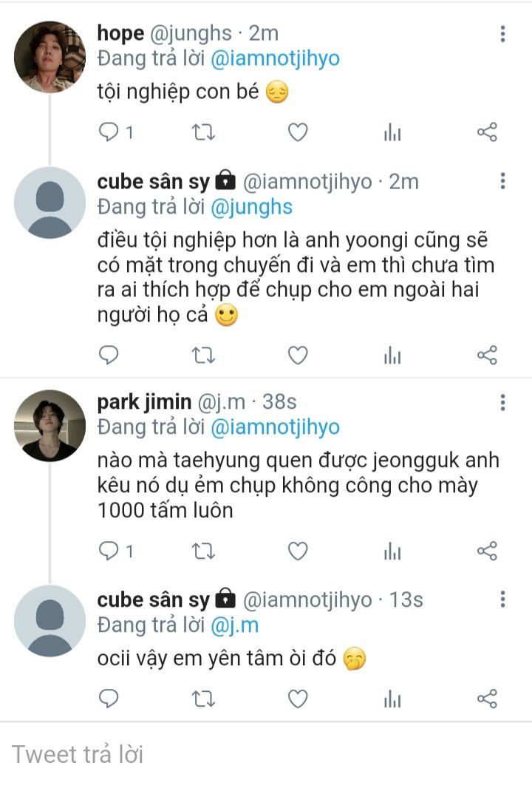Open more options for hope's tweet
This screenshot has width=532, height=788.
pos(502,33)
